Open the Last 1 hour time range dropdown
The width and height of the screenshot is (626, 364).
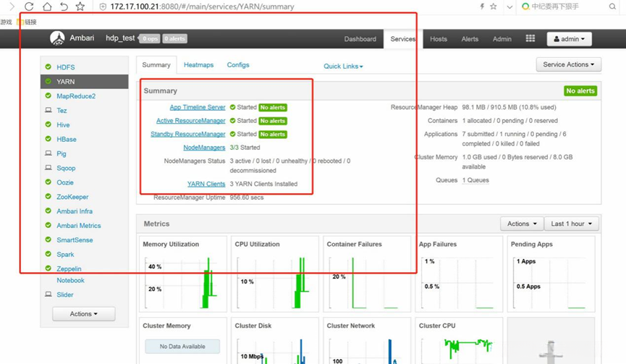coord(571,224)
